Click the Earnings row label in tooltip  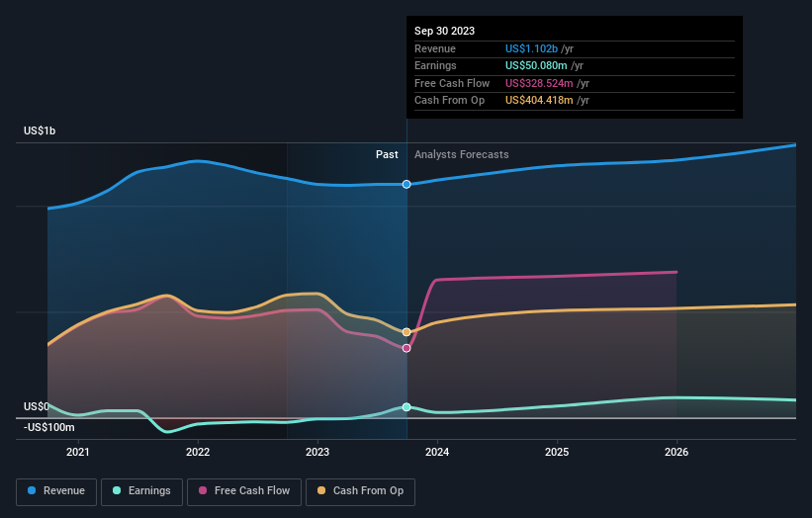pyautogui.click(x=435, y=65)
